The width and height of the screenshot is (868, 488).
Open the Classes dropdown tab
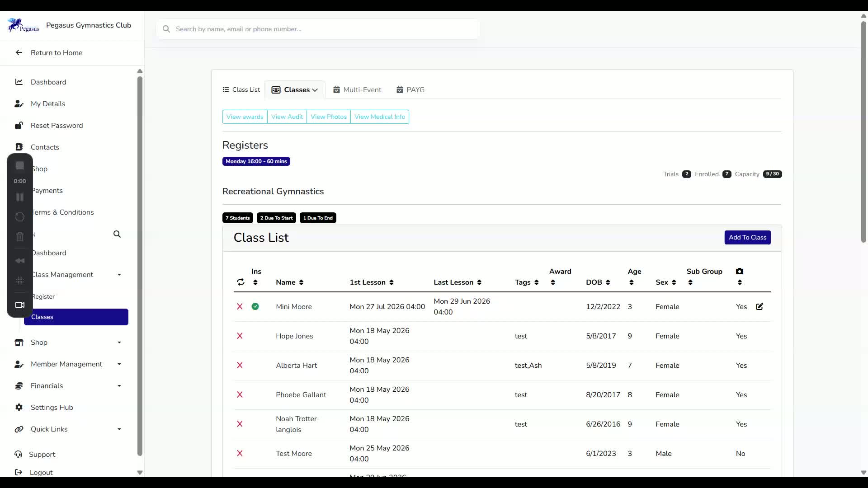(295, 90)
